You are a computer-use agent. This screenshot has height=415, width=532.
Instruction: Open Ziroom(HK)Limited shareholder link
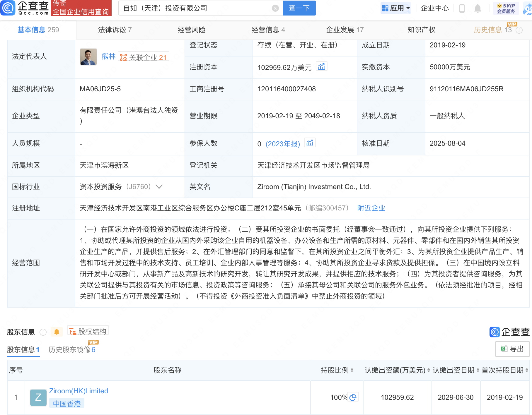(79, 391)
